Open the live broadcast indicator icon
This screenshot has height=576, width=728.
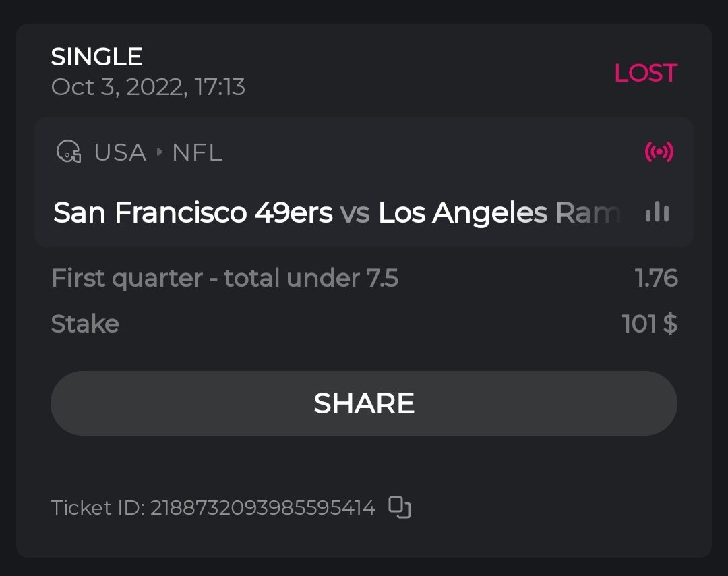pyautogui.click(x=659, y=152)
